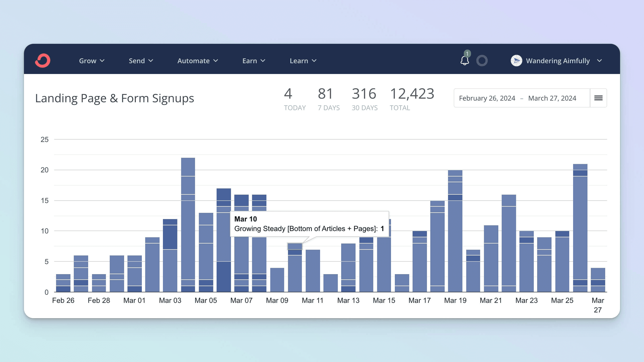
Task: Click the February 26, 2024 start date
Action: click(x=487, y=98)
